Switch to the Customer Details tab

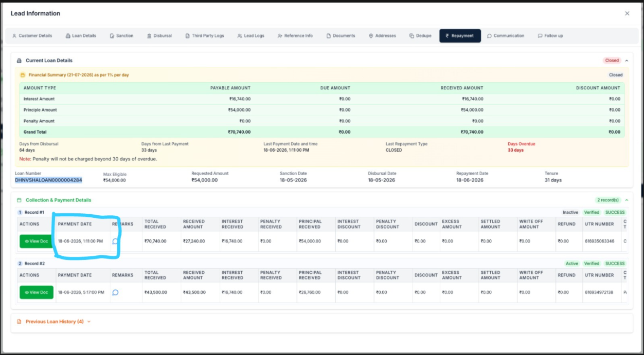(32, 36)
